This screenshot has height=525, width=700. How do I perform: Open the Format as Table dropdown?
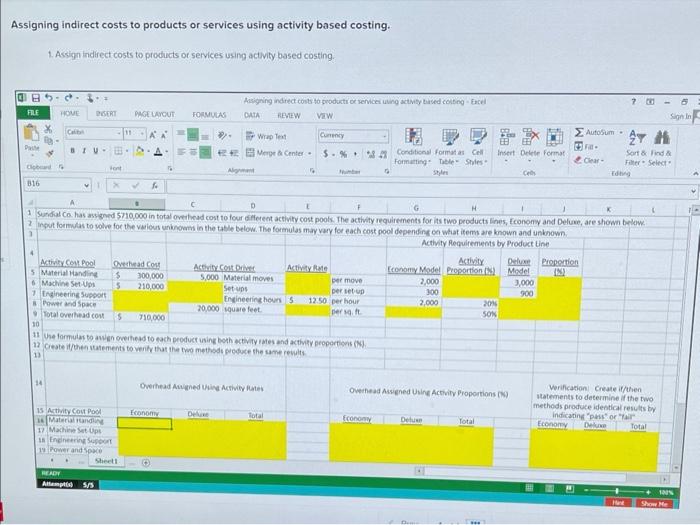point(450,147)
